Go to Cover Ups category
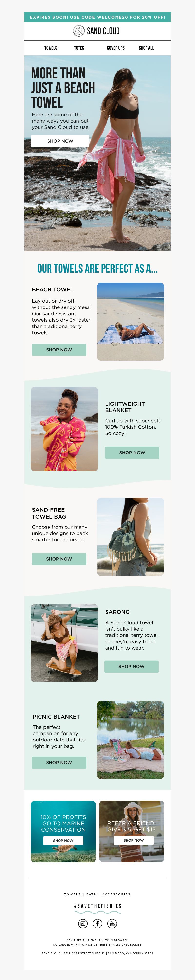 coord(116,48)
